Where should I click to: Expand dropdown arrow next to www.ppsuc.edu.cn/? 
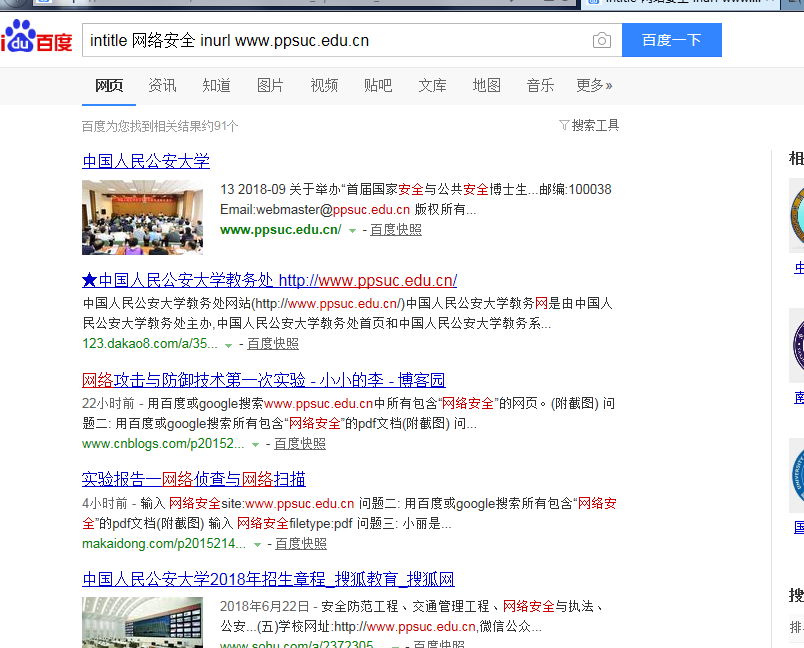352,231
